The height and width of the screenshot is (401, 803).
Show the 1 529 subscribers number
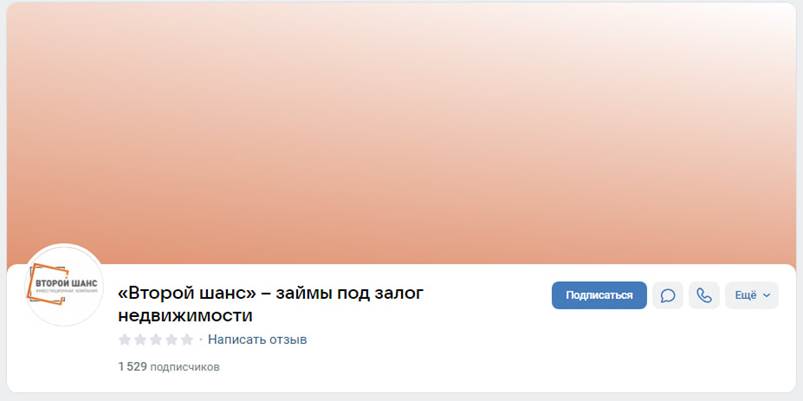133,367
